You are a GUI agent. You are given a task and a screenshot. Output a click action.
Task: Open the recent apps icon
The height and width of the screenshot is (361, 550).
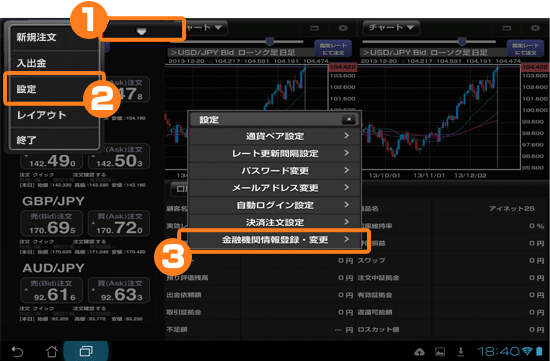click(x=86, y=351)
